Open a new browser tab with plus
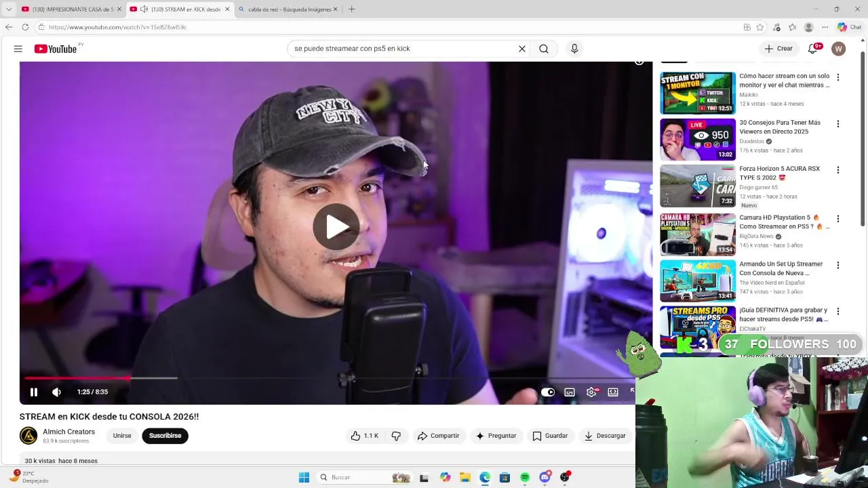The height and width of the screenshot is (488, 868). 351,9
